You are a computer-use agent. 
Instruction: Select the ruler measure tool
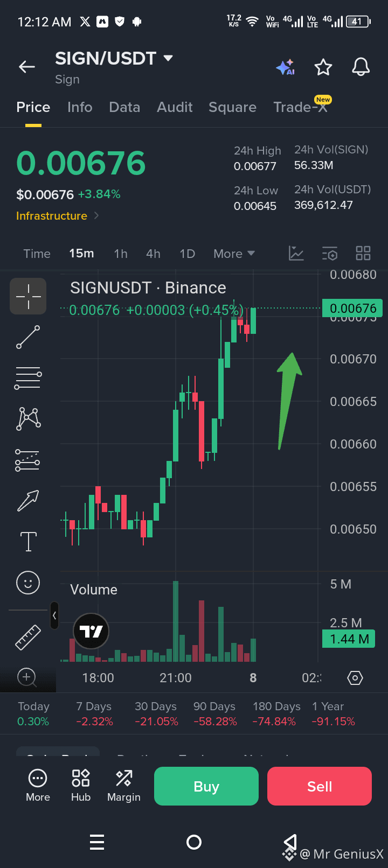(x=28, y=637)
